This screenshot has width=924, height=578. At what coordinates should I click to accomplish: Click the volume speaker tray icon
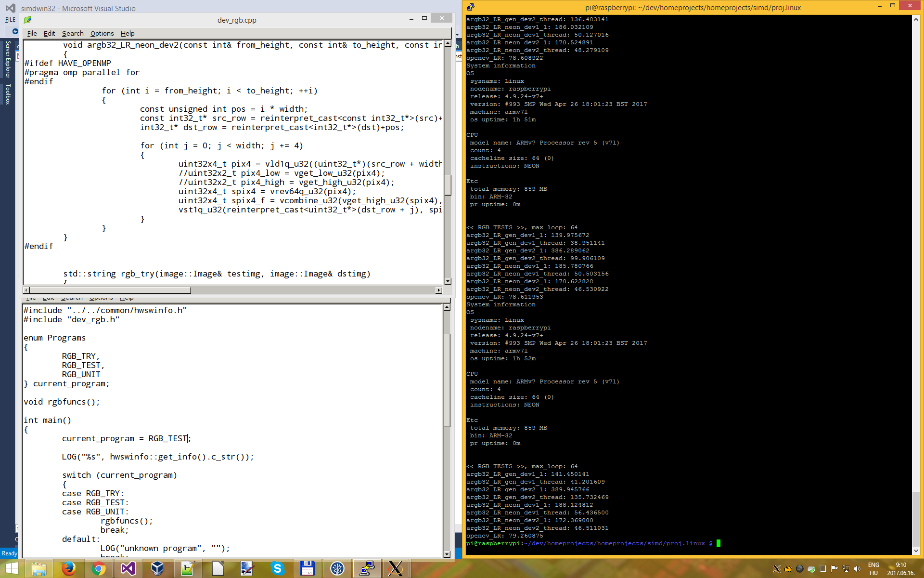click(x=857, y=569)
